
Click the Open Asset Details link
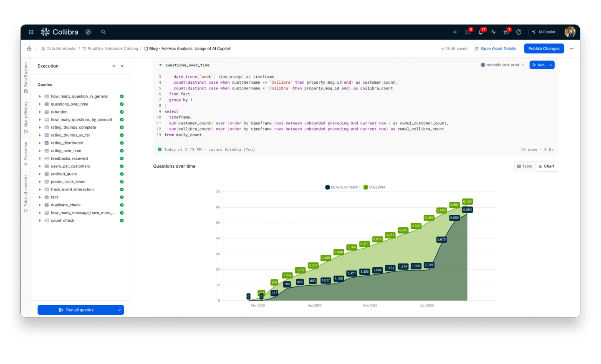pyautogui.click(x=495, y=49)
